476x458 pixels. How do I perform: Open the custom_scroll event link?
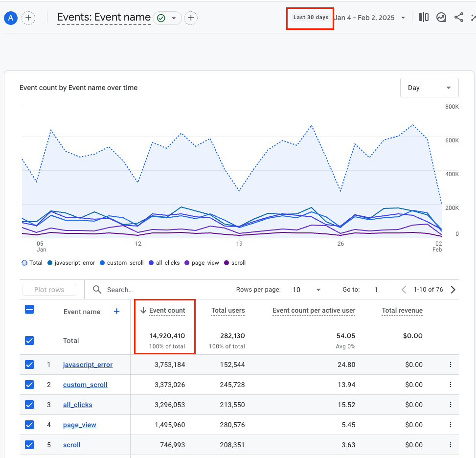click(85, 385)
